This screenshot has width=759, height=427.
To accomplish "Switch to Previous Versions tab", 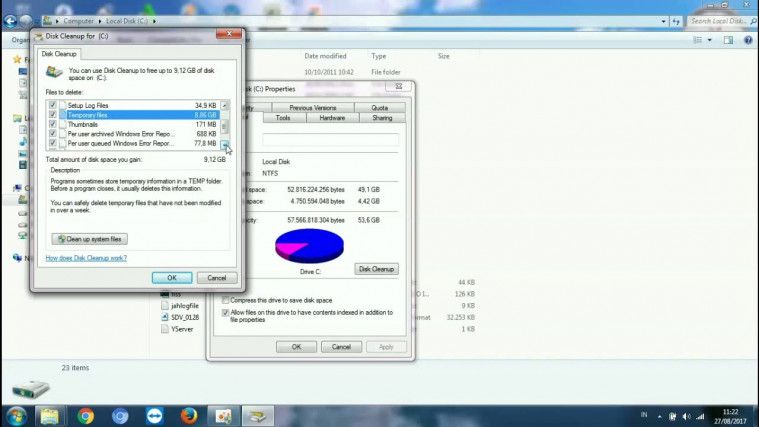I will [x=313, y=107].
